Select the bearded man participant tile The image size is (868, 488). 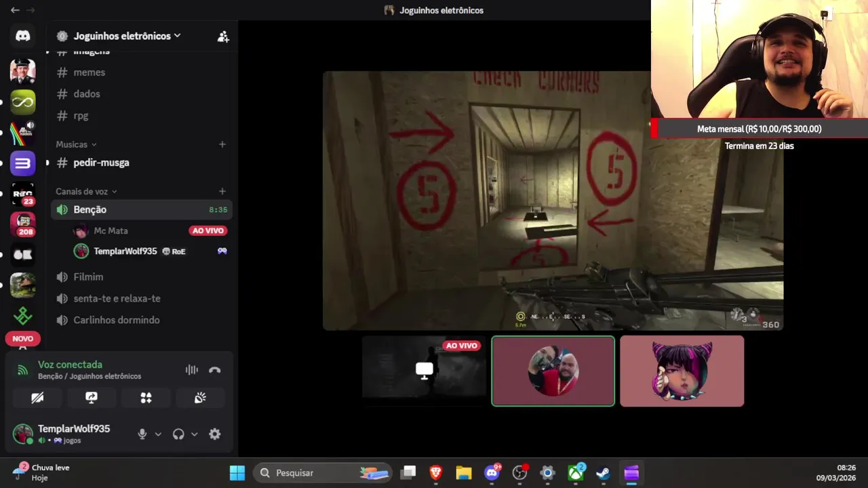[x=553, y=371]
